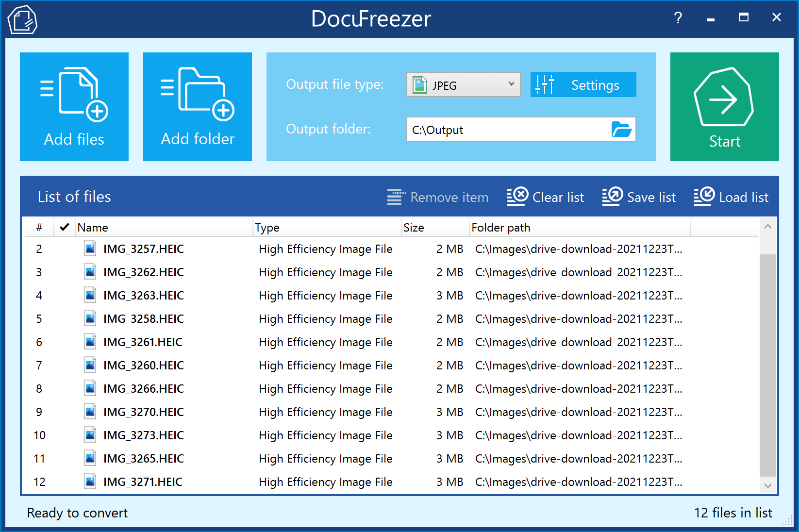Click the Add folder icon button
This screenshot has width=799, height=532.
click(198, 107)
